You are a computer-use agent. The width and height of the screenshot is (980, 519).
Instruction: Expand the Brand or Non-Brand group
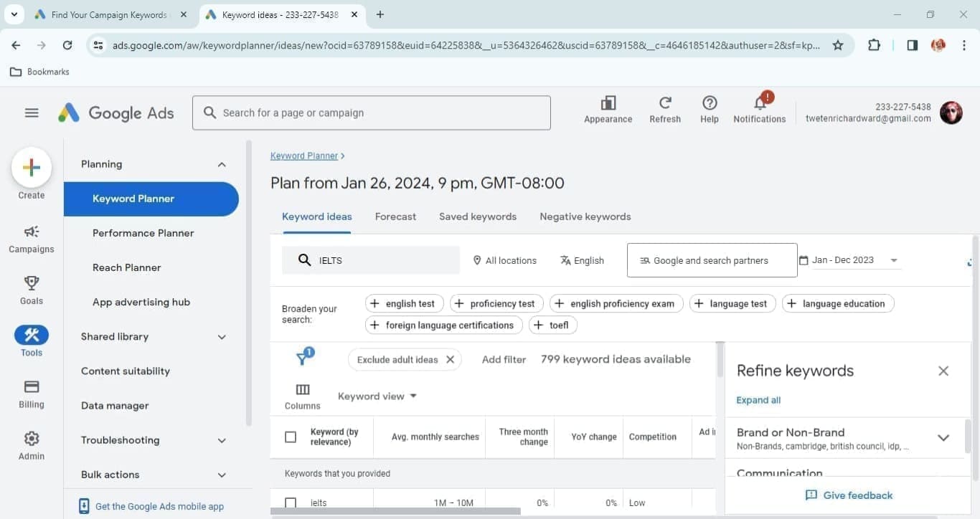pyautogui.click(x=943, y=438)
